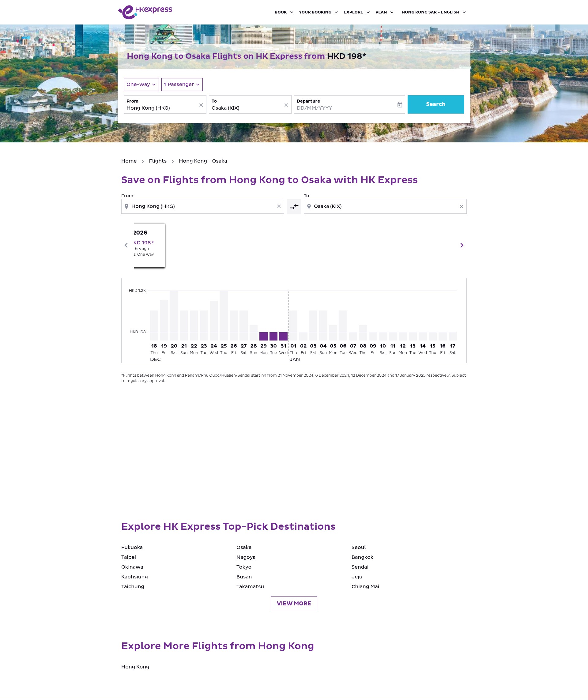
Task: Clear the To airport in booking widget
Action: pos(286,105)
